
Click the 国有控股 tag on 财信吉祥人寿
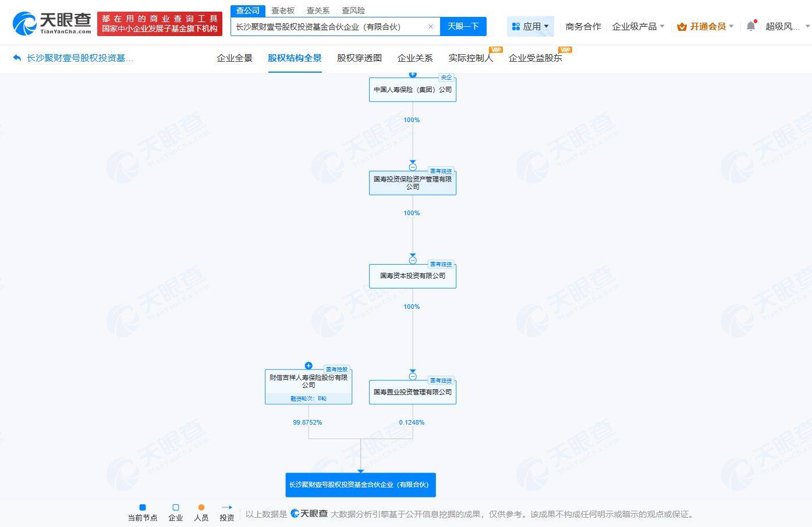coord(336,369)
